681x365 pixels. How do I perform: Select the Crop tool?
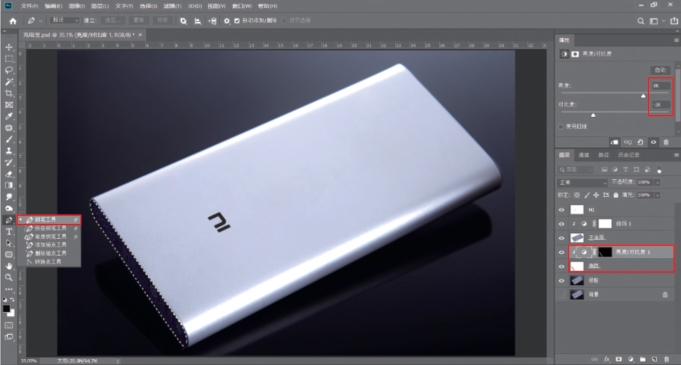[x=9, y=93]
